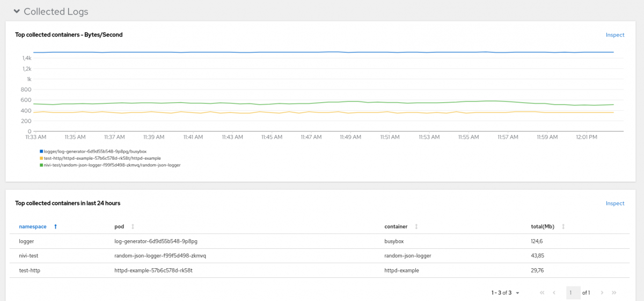Toggle green random-json-logger legend swatch
This screenshot has width=644, height=301.
point(41,166)
